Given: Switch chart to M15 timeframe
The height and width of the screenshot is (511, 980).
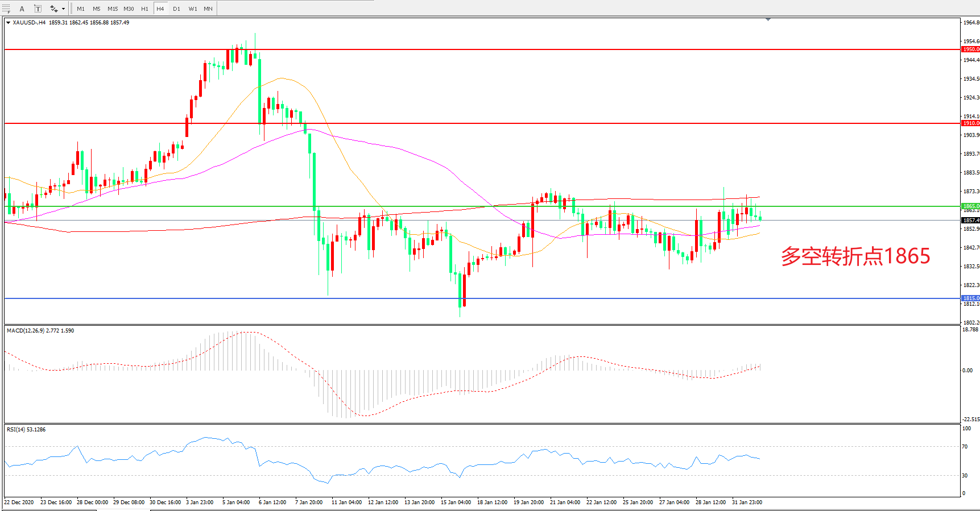Looking at the screenshot, I should [x=113, y=9].
